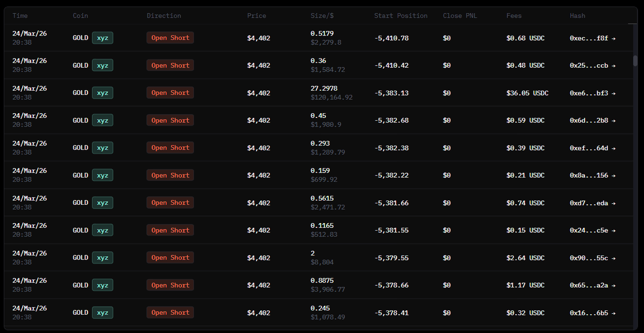Click the arrow icon next to hash 0x65...a2a
644x333 pixels.
coord(613,286)
